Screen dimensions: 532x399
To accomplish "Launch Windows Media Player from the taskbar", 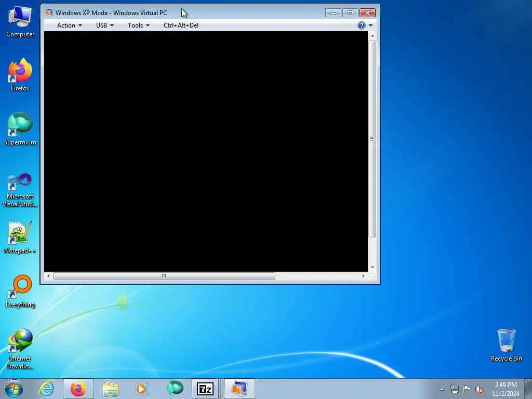I will 141,389.
